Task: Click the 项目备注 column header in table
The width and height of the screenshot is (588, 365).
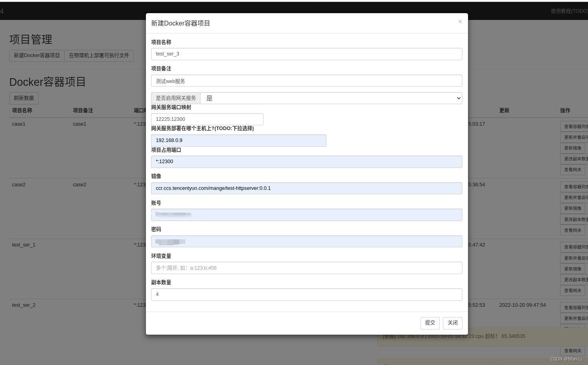Action: tap(83, 110)
